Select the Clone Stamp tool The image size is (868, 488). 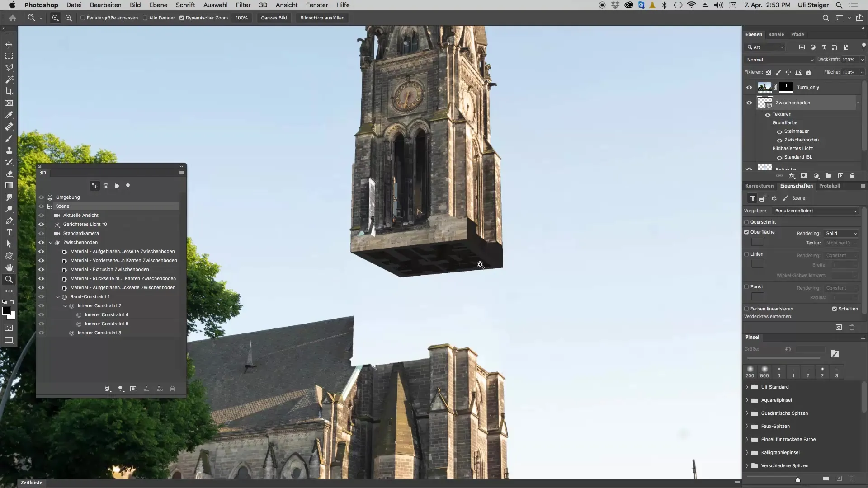pos(9,150)
